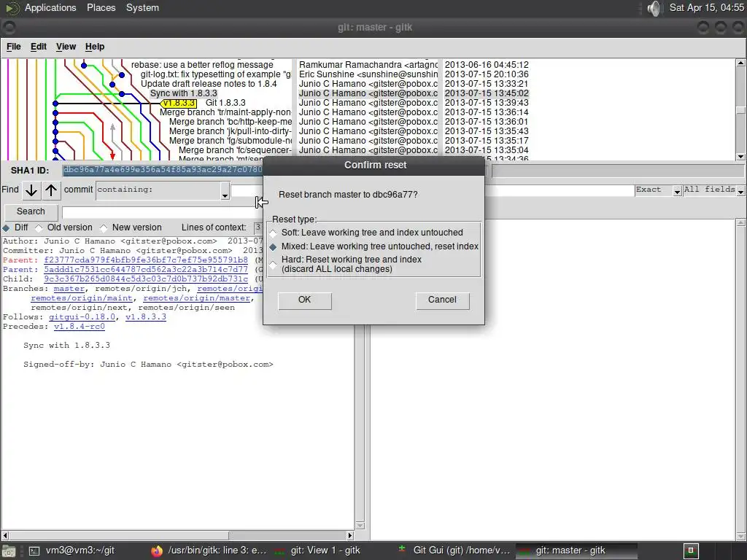Open the Help menu
747x560 pixels.
(95, 47)
